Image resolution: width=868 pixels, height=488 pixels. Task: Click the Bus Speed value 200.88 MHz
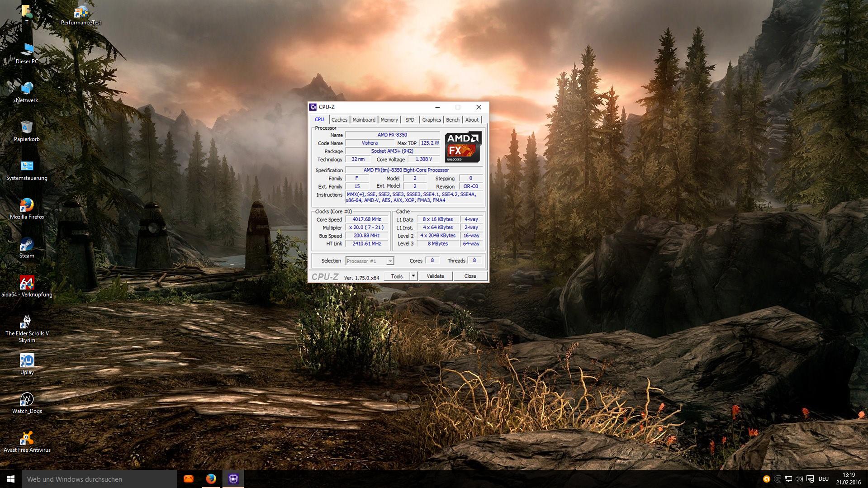(366, 236)
